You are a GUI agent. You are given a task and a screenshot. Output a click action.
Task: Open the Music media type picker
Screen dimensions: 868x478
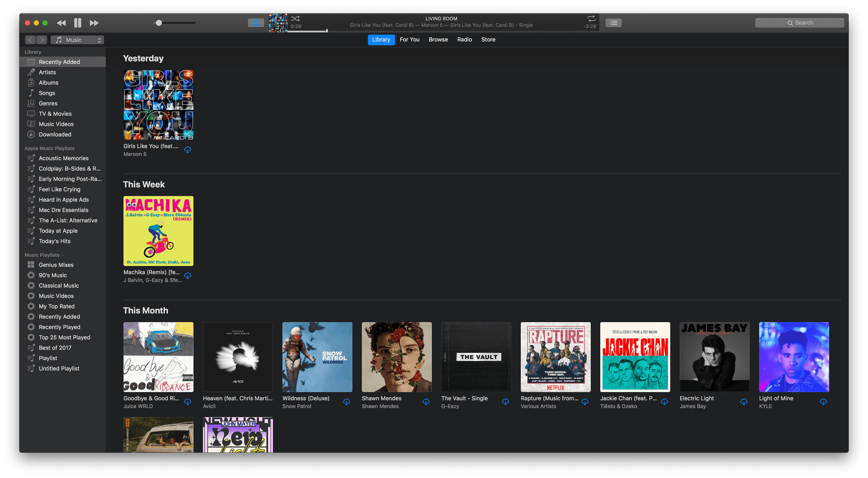click(x=77, y=40)
